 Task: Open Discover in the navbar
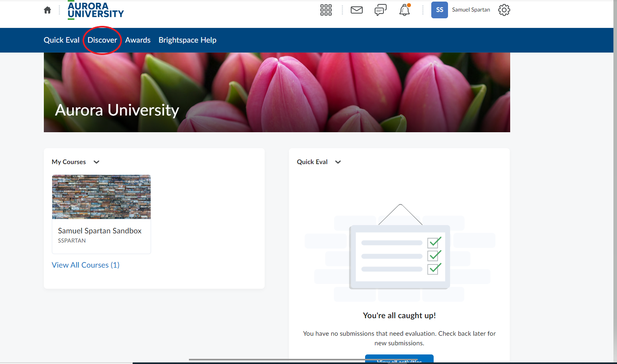click(x=102, y=40)
